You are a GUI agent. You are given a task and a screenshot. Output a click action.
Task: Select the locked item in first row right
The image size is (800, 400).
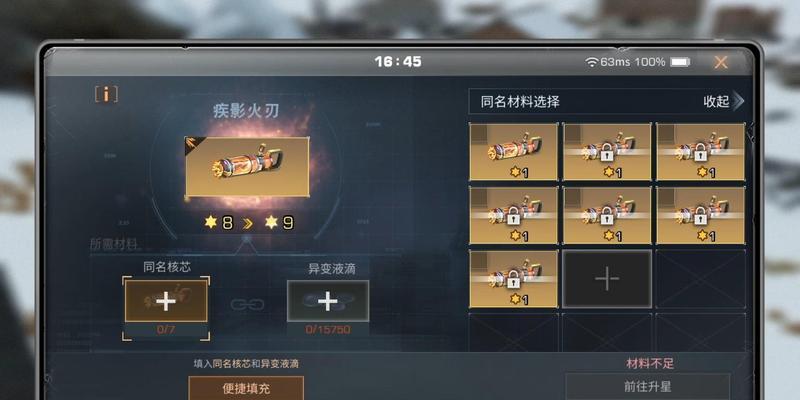point(701,152)
